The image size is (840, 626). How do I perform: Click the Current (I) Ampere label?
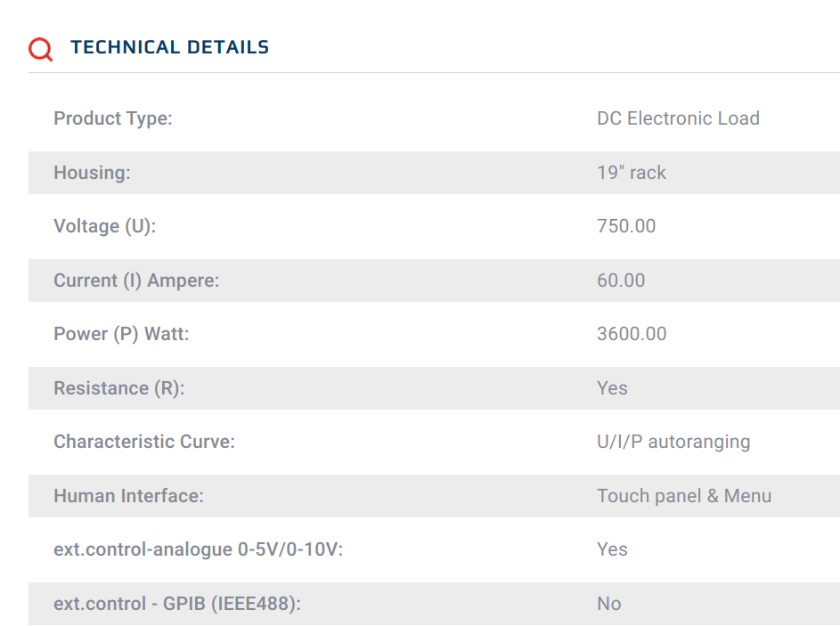click(x=136, y=280)
